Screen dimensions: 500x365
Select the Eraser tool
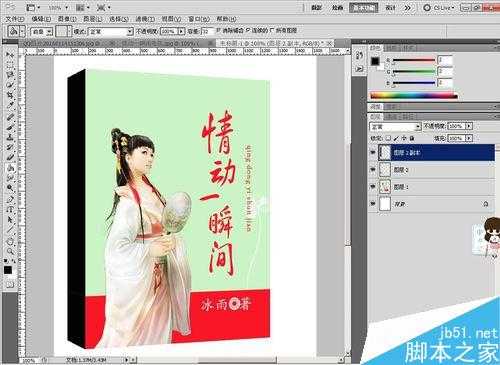10,157
